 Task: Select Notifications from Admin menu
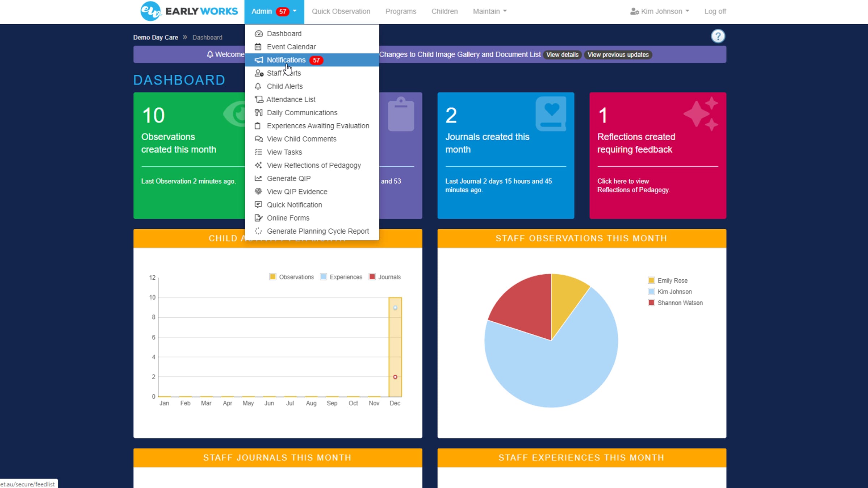(312, 60)
